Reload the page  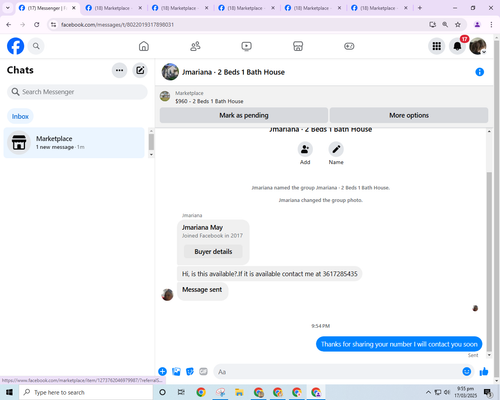click(x=37, y=24)
